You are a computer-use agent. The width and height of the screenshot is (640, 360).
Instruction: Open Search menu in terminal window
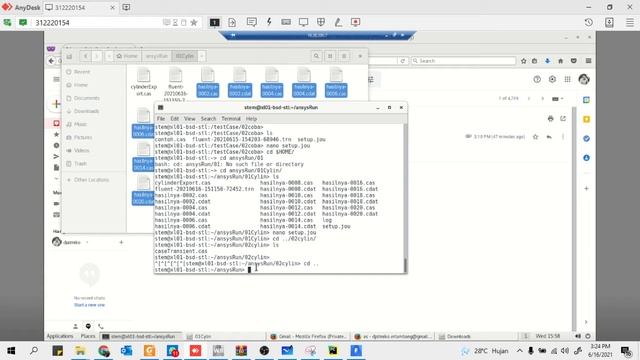pyautogui.click(x=208, y=118)
